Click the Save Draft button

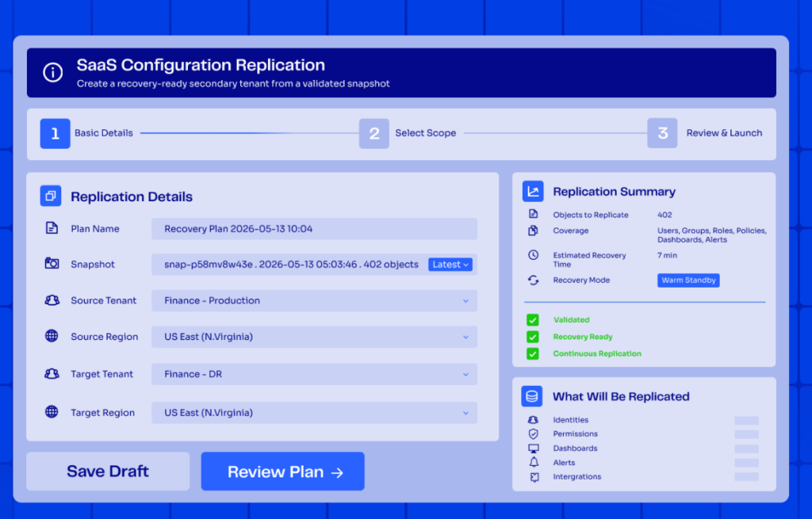[x=108, y=471]
